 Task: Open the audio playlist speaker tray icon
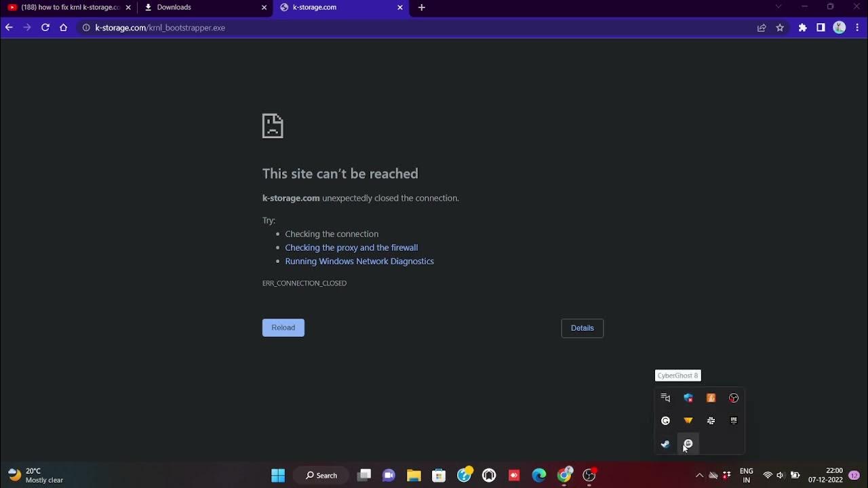[x=665, y=398]
